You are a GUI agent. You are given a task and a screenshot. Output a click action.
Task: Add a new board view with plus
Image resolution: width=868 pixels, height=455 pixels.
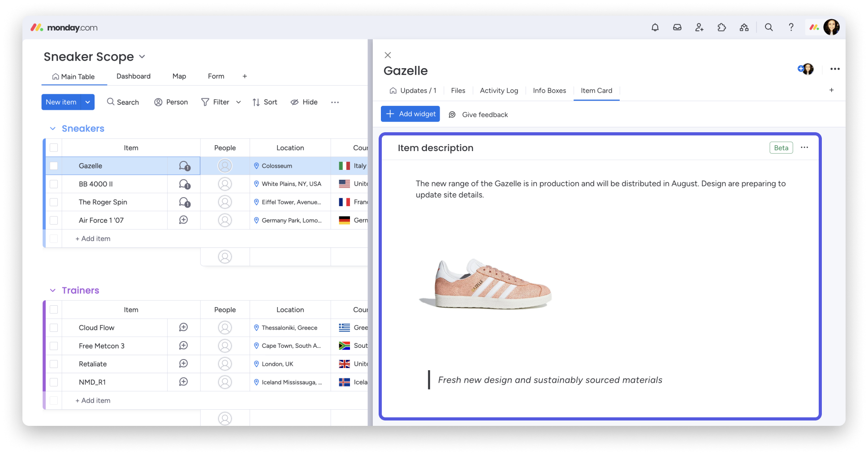pos(245,76)
